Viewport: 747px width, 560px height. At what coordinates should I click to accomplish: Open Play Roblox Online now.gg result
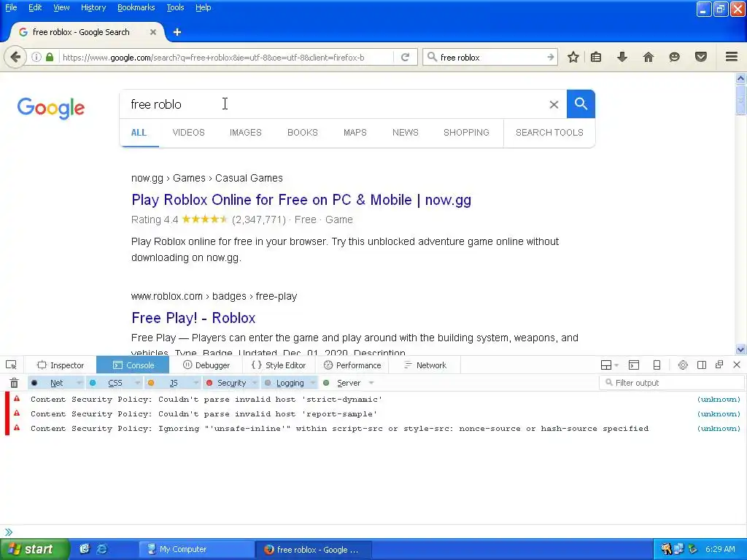click(301, 200)
